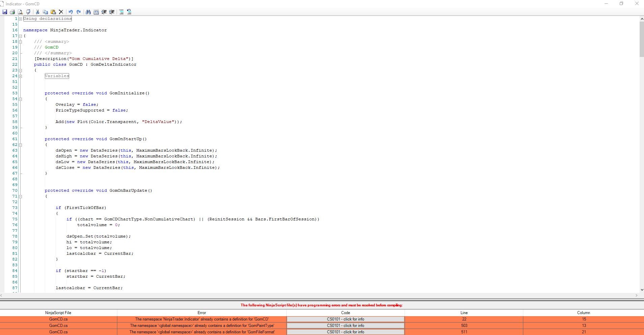Click the Description attribute 'Gom Cumulative Delta' string

99,59
